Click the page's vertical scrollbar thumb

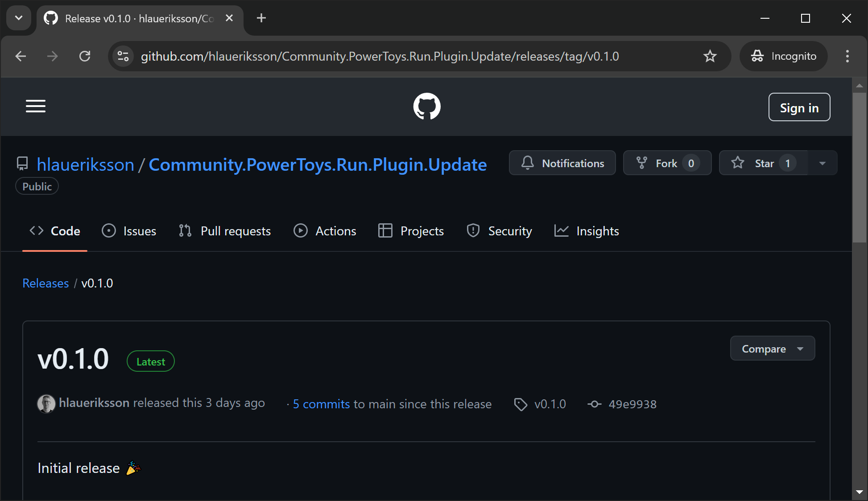(859, 167)
